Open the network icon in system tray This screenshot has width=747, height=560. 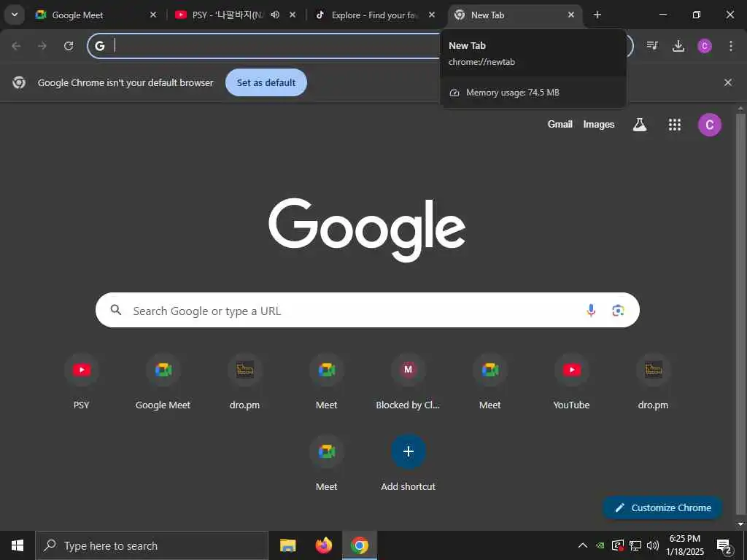[635, 545]
